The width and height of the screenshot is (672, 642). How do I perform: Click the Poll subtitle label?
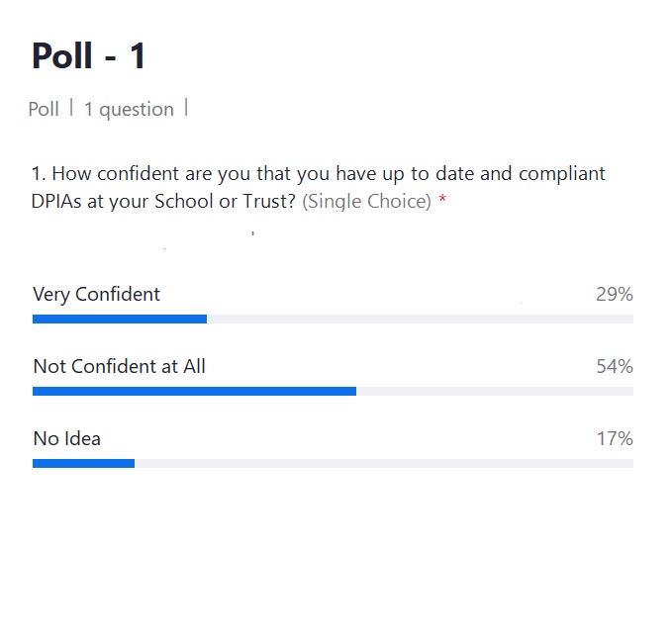(44, 109)
